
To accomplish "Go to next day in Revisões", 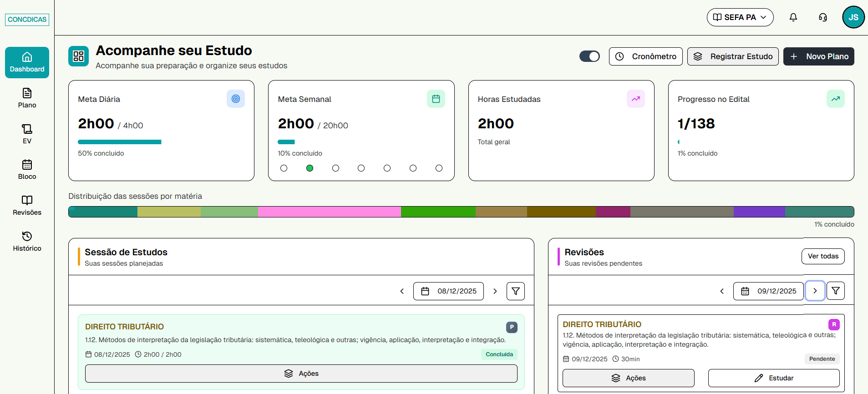I will point(815,291).
